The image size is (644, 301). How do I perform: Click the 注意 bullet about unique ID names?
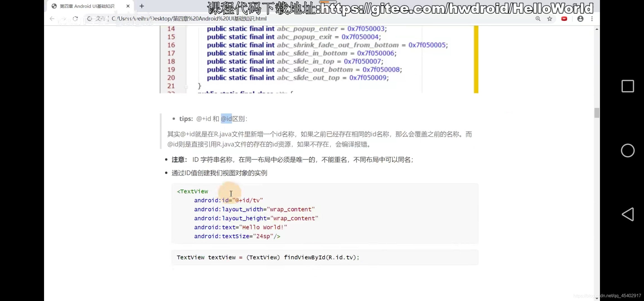click(x=292, y=160)
